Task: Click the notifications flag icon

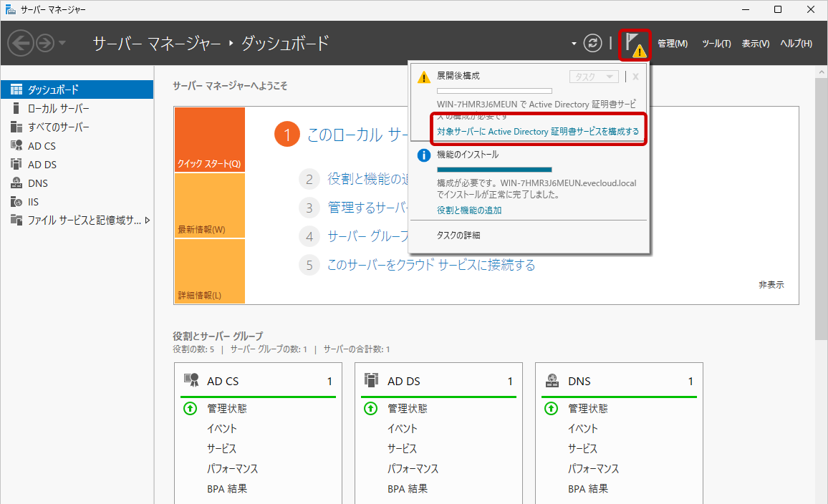Action: [x=634, y=44]
